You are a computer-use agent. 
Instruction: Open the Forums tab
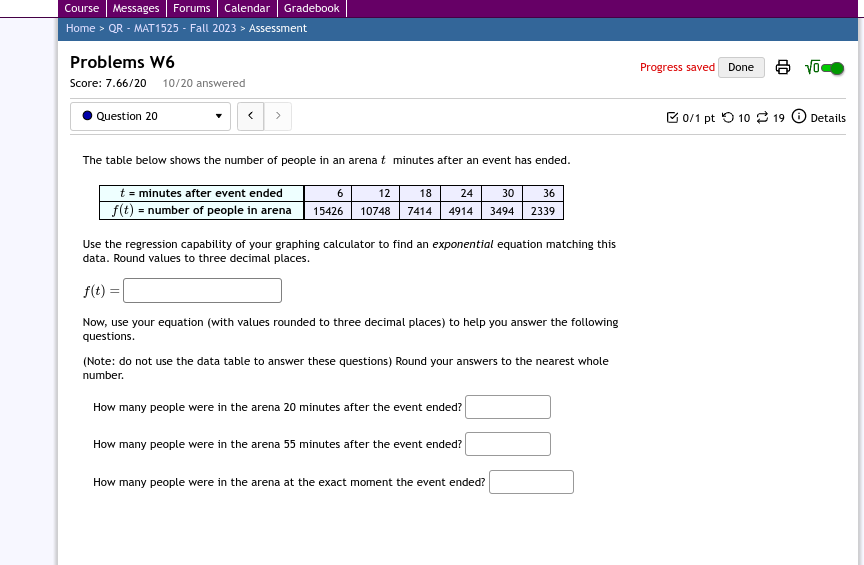tap(191, 8)
